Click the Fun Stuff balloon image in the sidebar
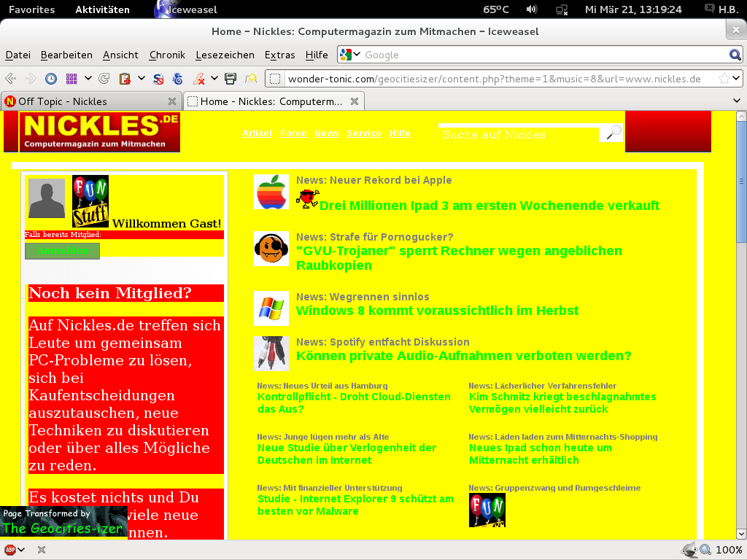The image size is (747, 560). point(90,201)
